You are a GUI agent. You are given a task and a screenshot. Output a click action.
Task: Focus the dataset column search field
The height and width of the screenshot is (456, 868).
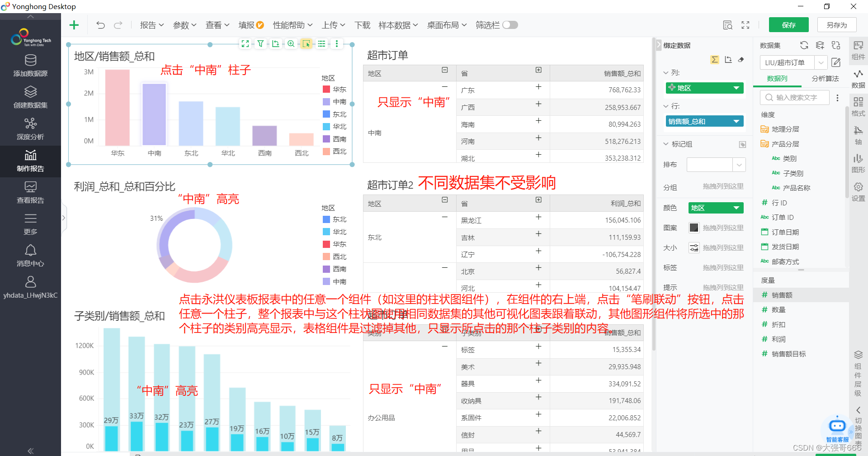click(x=795, y=97)
